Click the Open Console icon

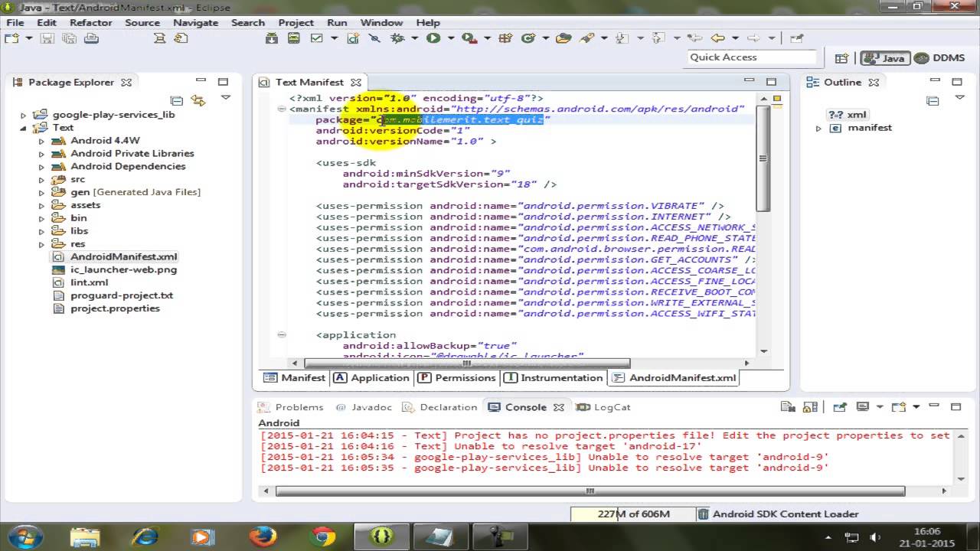click(899, 407)
